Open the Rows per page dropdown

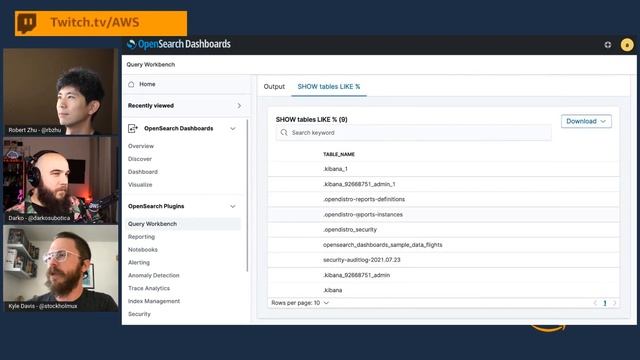[300, 303]
